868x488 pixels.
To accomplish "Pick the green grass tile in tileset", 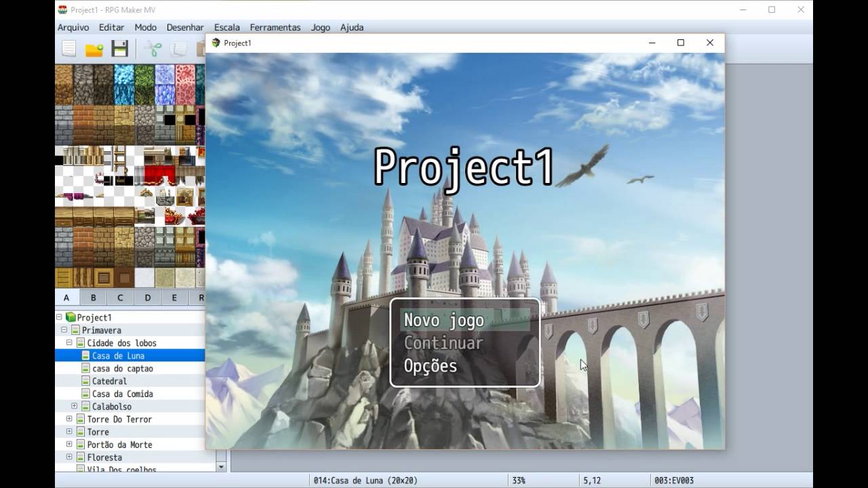I will click(x=144, y=85).
